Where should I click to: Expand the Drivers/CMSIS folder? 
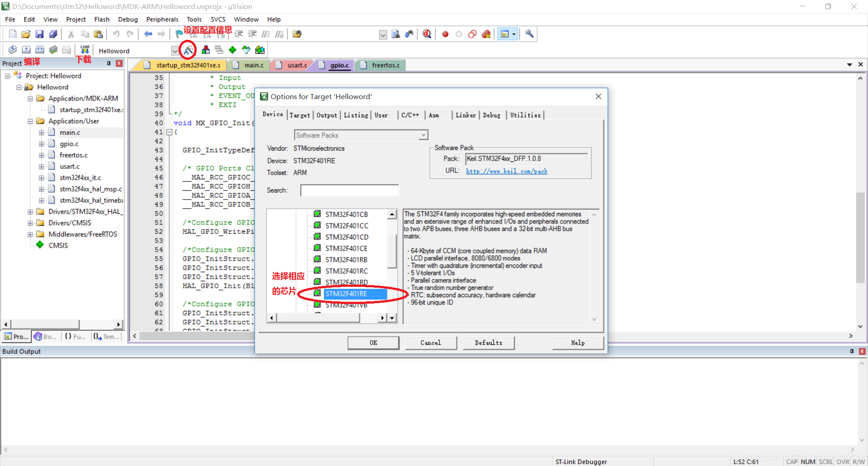(x=30, y=223)
